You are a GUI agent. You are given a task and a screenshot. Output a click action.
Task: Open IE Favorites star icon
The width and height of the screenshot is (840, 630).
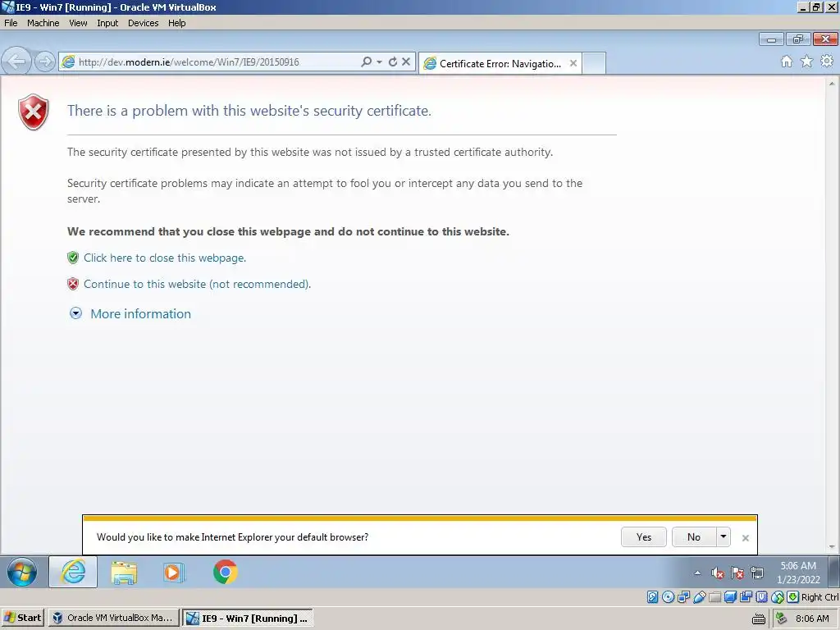pyautogui.click(x=807, y=62)
